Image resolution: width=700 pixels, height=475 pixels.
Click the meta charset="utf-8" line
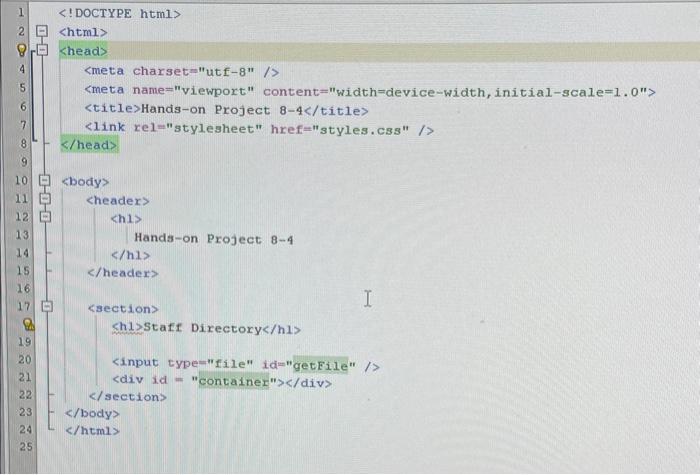point(182,71)
